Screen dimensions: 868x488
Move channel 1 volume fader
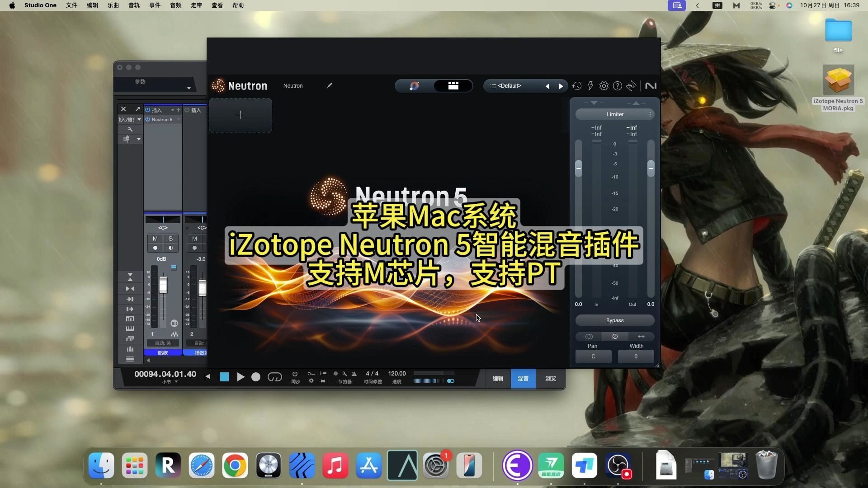pos(163,286)
